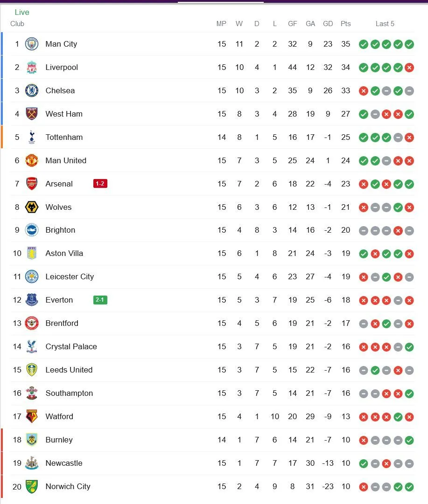Open the Leicester City team page link
The height and width of the screenshot is (504, 428).
tap(70, 276)
